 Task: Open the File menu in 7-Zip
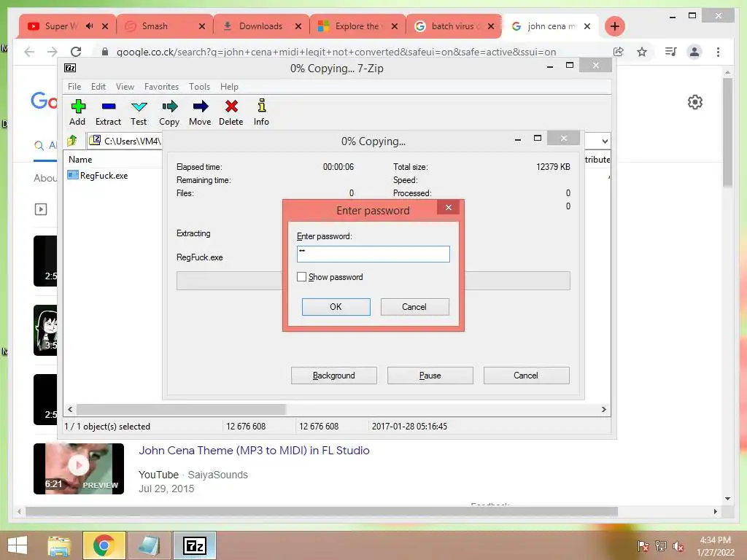[x=74, y=87]
